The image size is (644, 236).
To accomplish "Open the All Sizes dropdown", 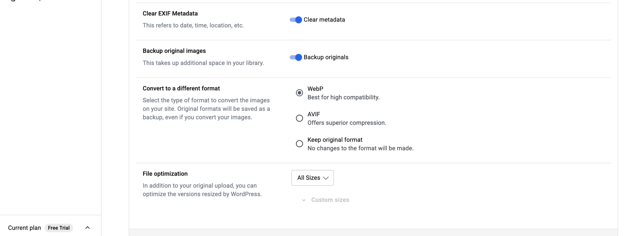I will pos(312,178).
